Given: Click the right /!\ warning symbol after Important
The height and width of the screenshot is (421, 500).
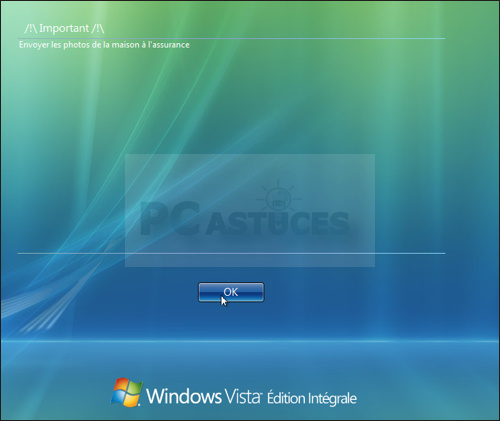Looking at the screenshot, I should click(98, 29).
